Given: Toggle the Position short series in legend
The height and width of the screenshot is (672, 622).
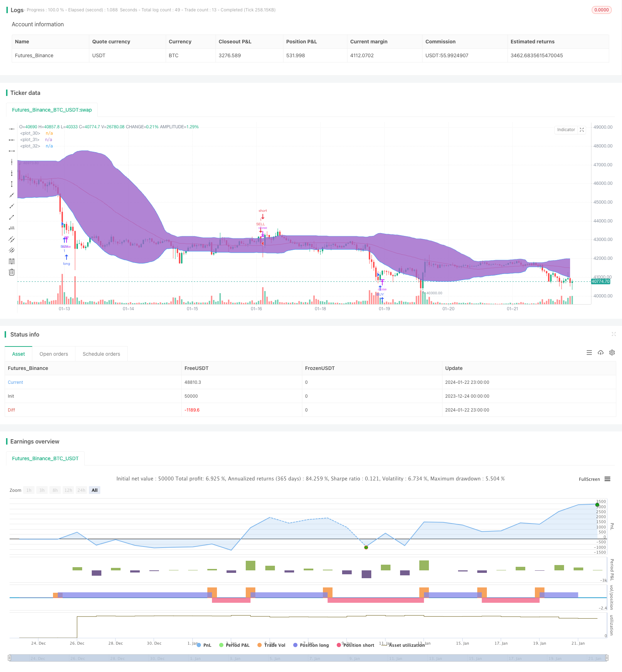Looking at the screenshot, I should pos(355,645).
